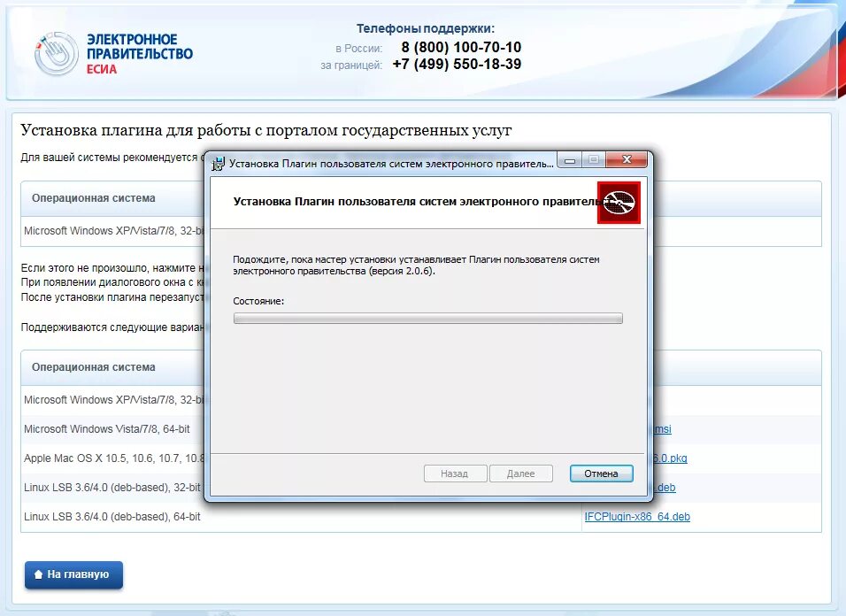The height and width of the screenshot is (616, 846).
Task: Click the Состояние: label in installer
Action: click(x=258, y=301)
